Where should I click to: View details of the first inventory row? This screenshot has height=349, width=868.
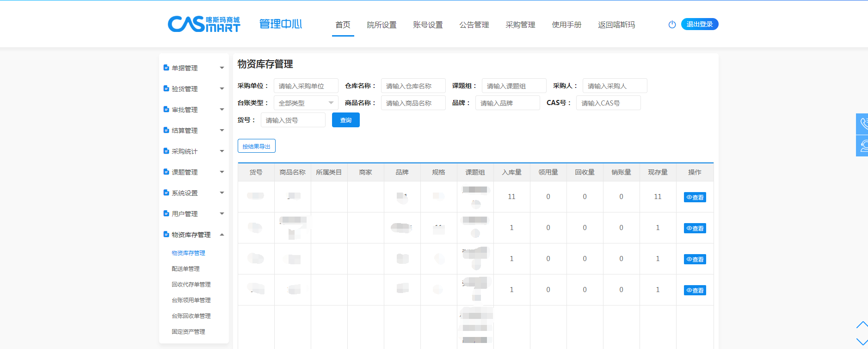695,197
